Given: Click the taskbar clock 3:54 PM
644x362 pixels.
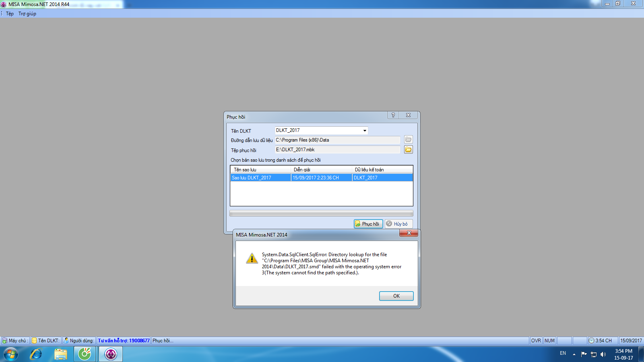Looking at the screenshot, I should 623,354.
